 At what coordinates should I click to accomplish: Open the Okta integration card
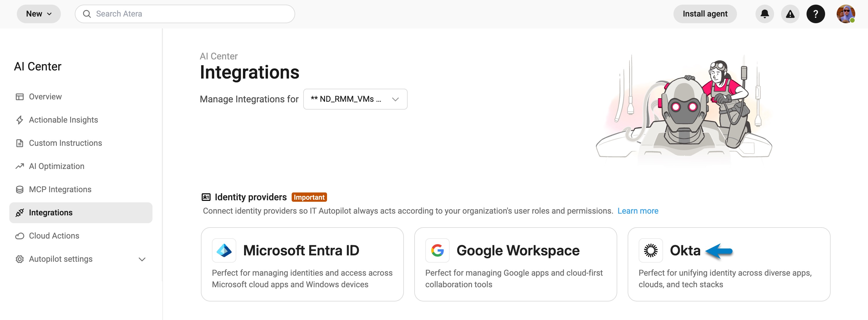[x=729, y=264]
